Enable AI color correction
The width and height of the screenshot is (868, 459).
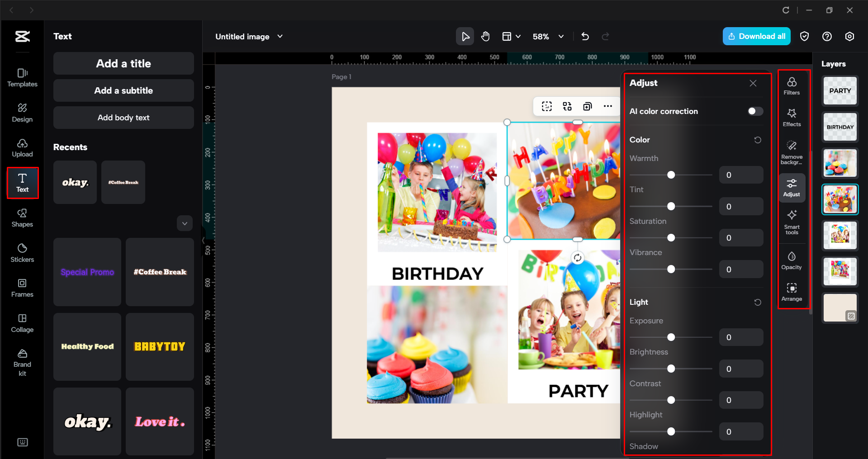click(x=754, y=111)
